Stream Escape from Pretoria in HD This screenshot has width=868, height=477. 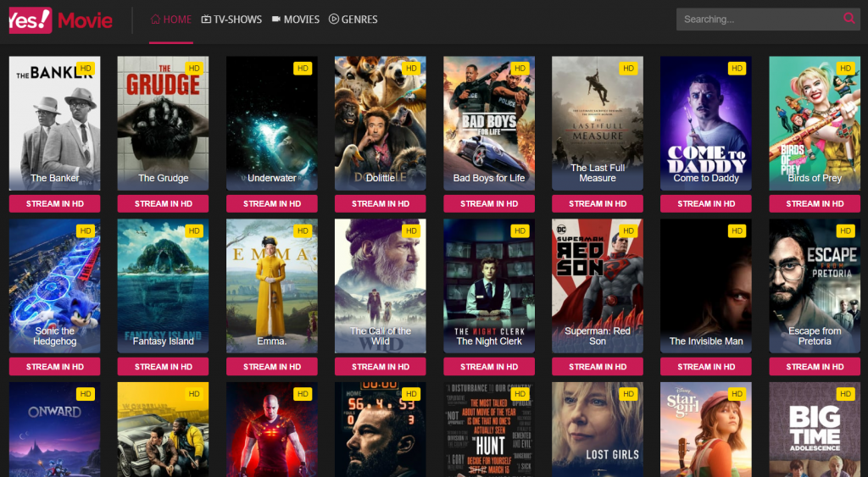tap(815, 366)
